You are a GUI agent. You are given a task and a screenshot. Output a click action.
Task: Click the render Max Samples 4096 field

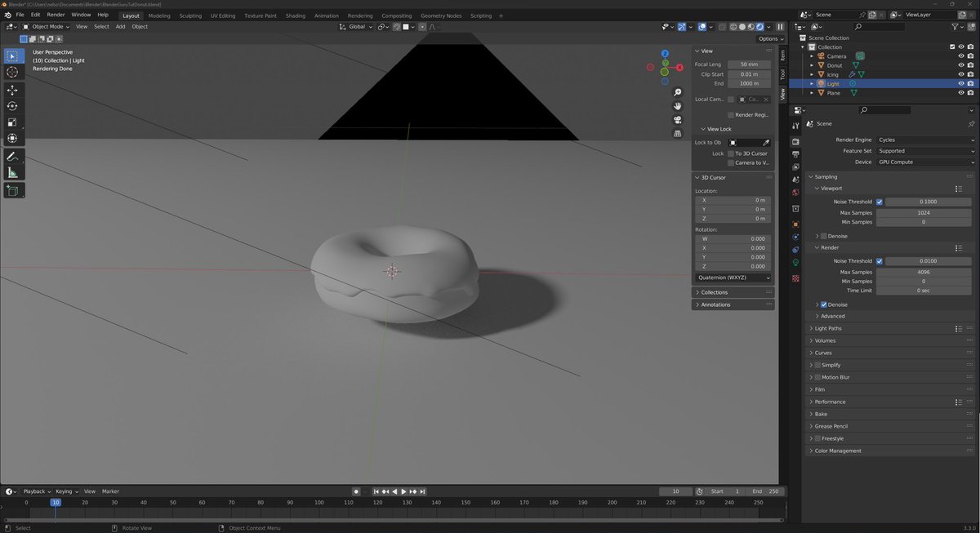(924, 272)
